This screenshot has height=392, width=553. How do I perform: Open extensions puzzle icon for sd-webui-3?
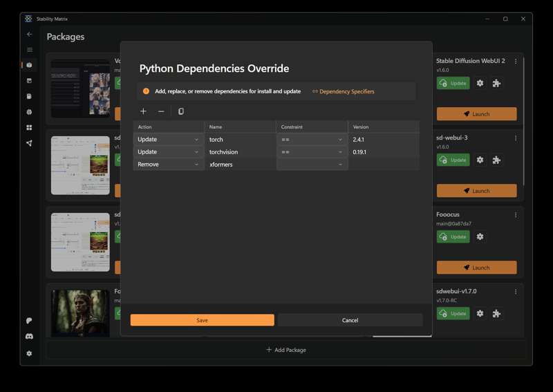[x=496, y=160]
